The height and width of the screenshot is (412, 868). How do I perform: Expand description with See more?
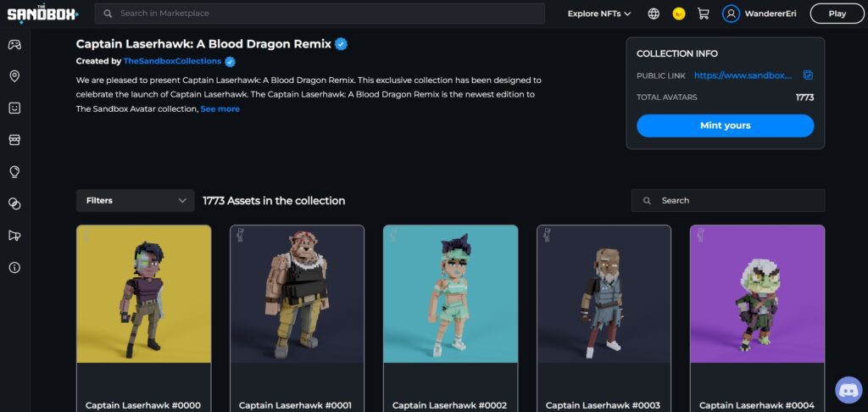[220, 109]
